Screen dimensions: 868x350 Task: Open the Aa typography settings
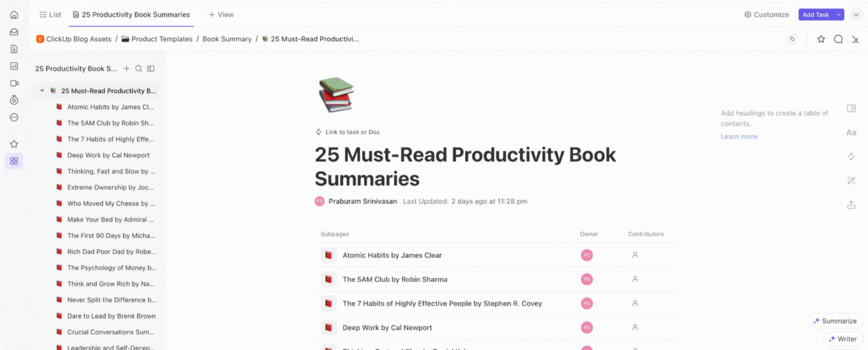click(x=851, y=132)
